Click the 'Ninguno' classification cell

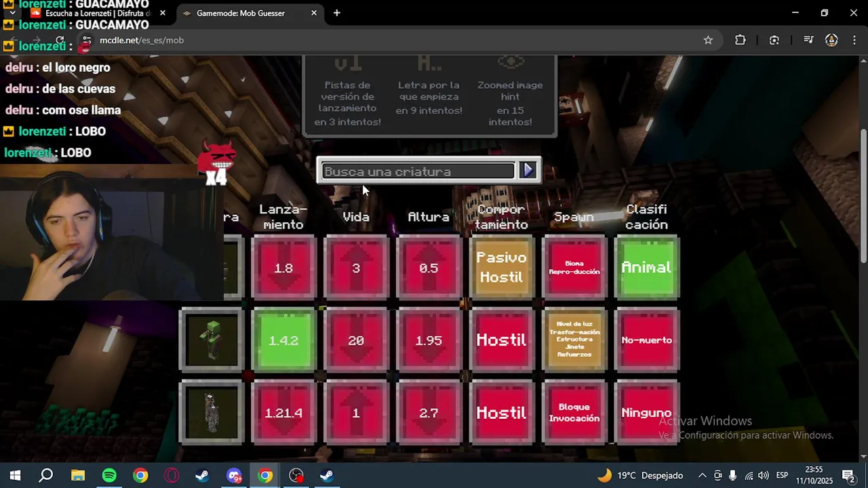tap(646, 413)
